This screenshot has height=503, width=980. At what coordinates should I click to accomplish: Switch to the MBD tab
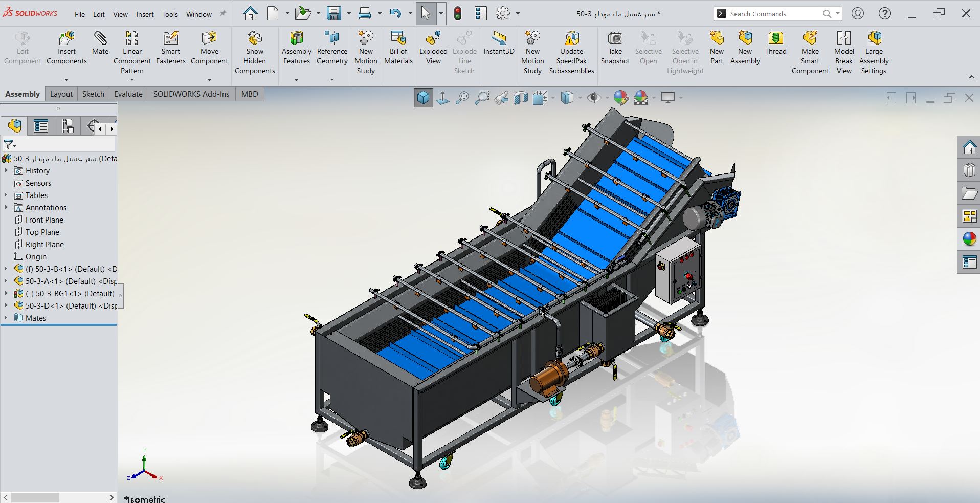pos(250,94)
